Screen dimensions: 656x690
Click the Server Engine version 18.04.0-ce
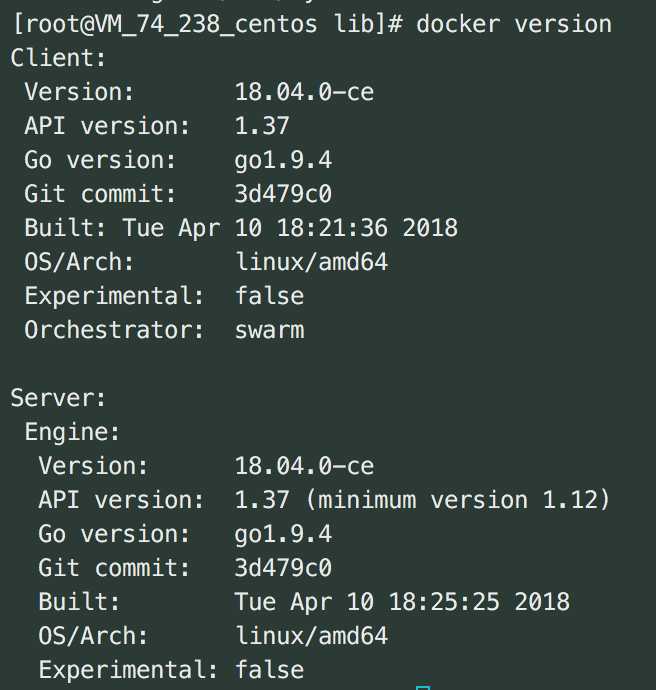(304, 466)
